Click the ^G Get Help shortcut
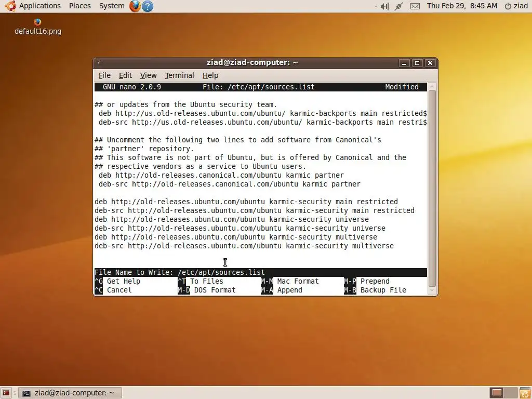Screen dimensions: 532x399 click(117, 281)
